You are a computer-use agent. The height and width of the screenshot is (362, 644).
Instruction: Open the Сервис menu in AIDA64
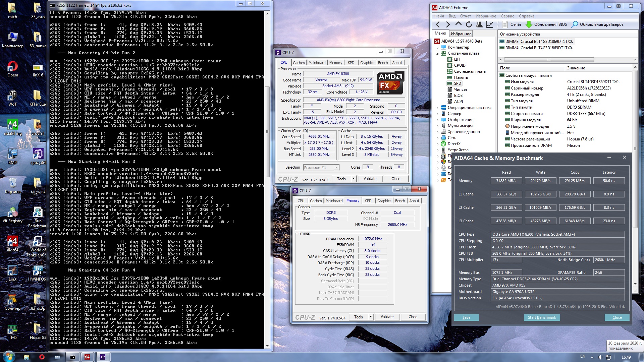coord(507,16)
